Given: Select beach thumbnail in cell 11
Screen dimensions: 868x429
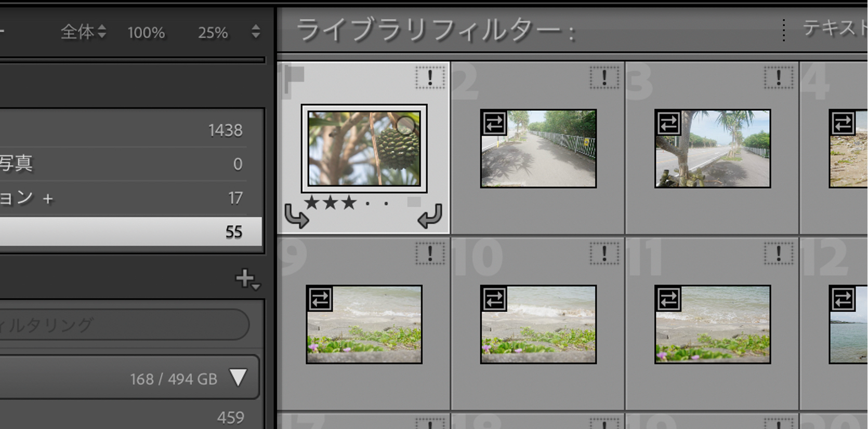Looking at the screenshot, I should point(713,324).
